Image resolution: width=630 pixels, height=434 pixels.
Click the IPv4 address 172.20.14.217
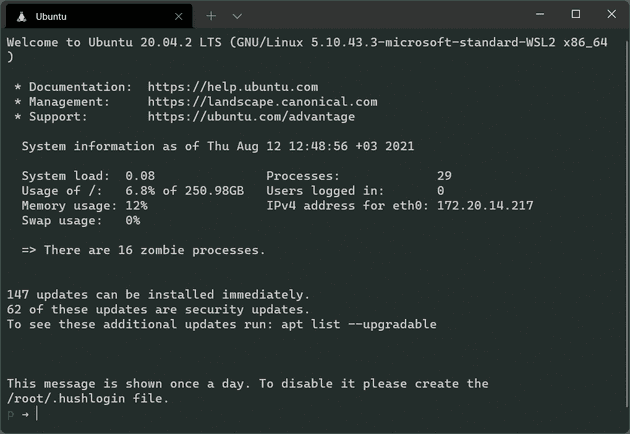click(x=485, y=206)
